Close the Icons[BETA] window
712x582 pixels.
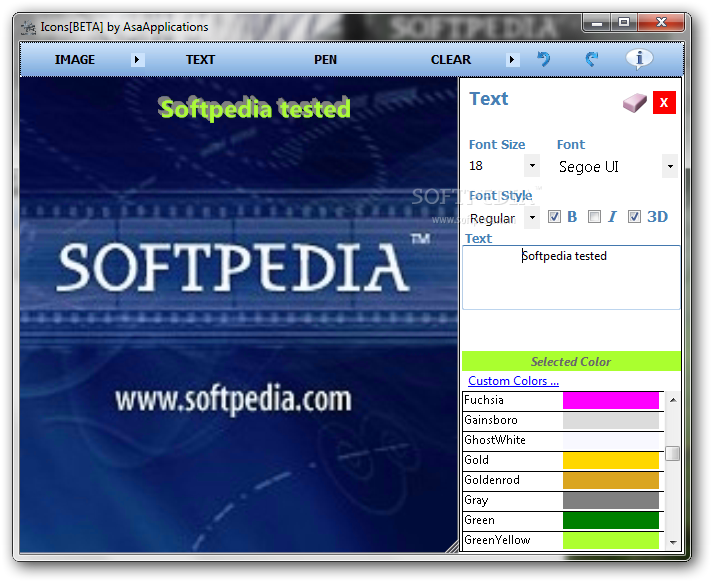(x=661, y=22)
